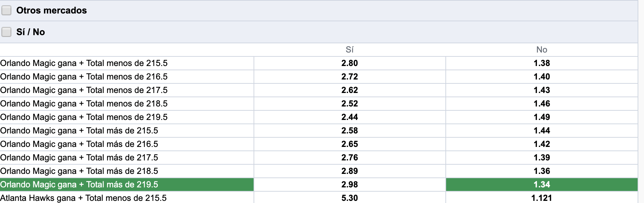
Task: Select No odds 1.38 for menos de 215.5
Action: 542,63
